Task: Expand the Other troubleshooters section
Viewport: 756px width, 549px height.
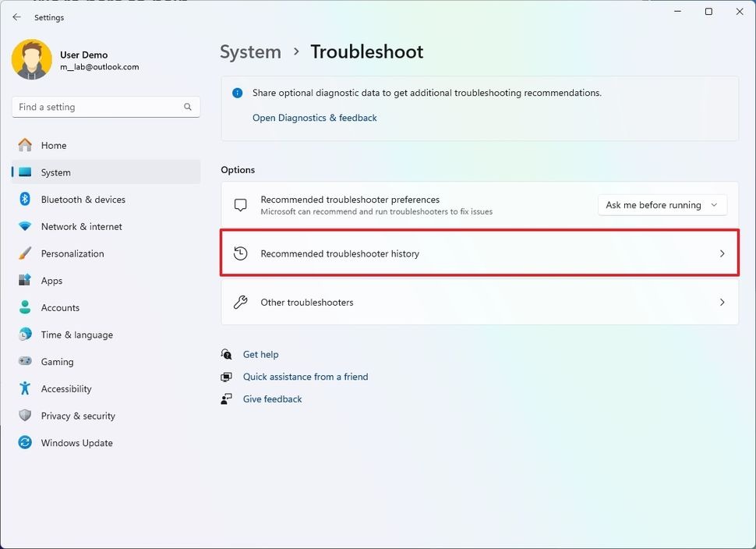Action: [x=479, y=303]
